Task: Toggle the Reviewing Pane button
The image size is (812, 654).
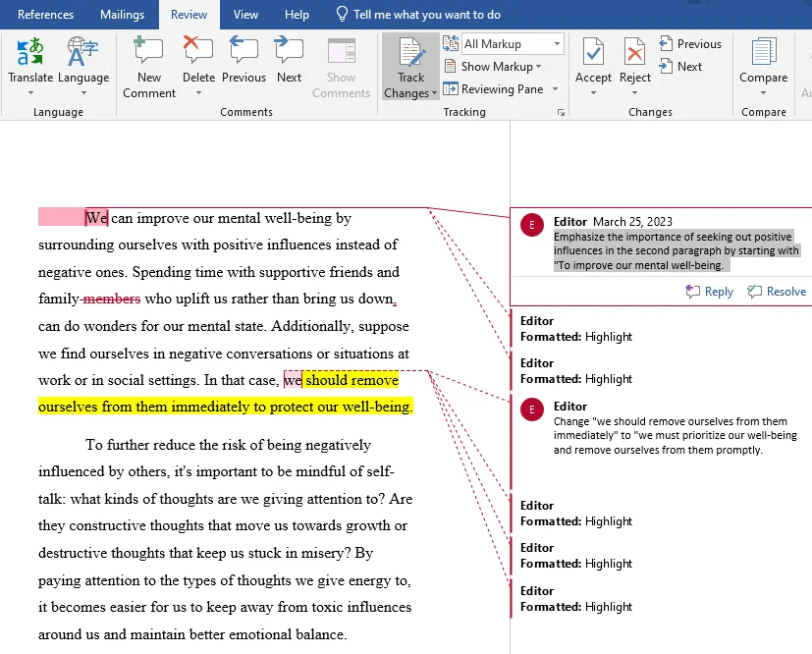Action: pos(494,89)
